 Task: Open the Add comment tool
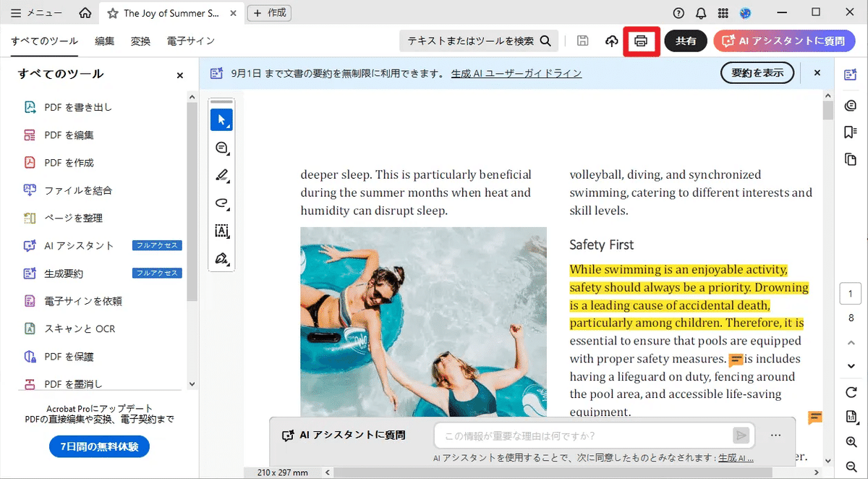(221, 148)
